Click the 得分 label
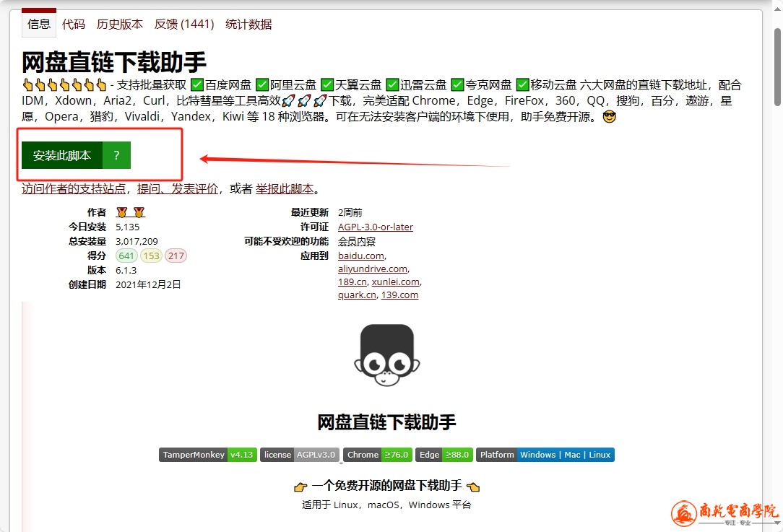This screenshot has height=532, width=783. click(x=97, y=256)
